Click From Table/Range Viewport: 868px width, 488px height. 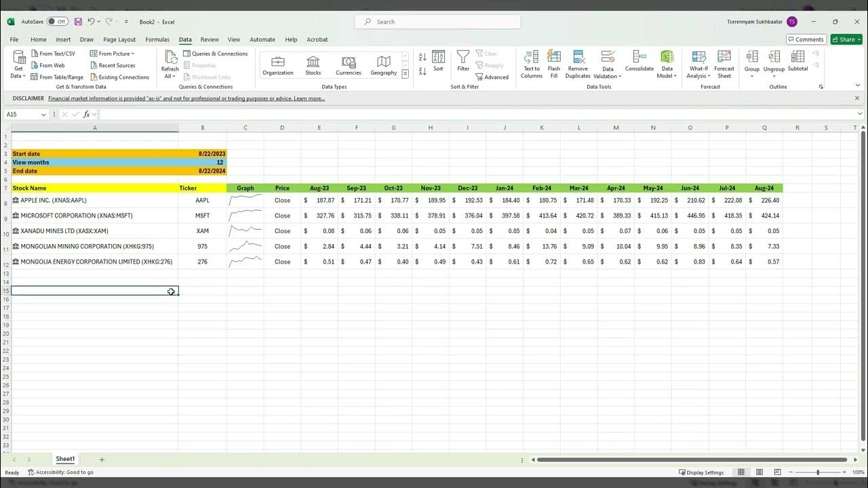(57, 77)
